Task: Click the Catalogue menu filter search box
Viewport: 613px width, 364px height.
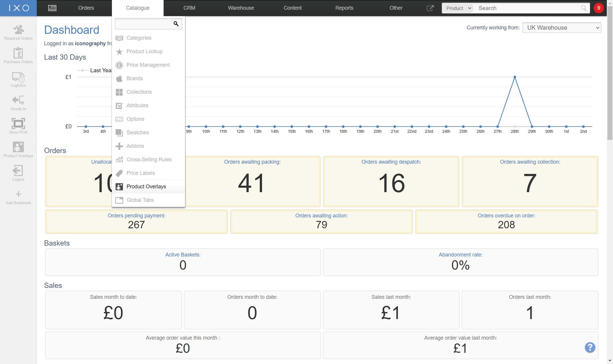Action: click(144, 24)
